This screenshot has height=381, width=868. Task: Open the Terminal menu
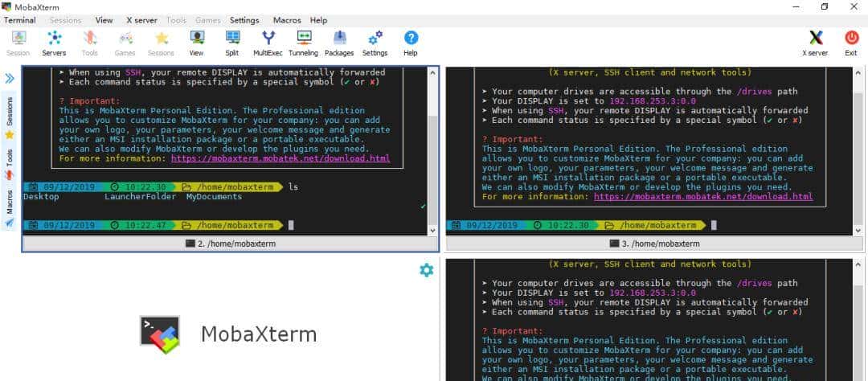click(19, 20)
